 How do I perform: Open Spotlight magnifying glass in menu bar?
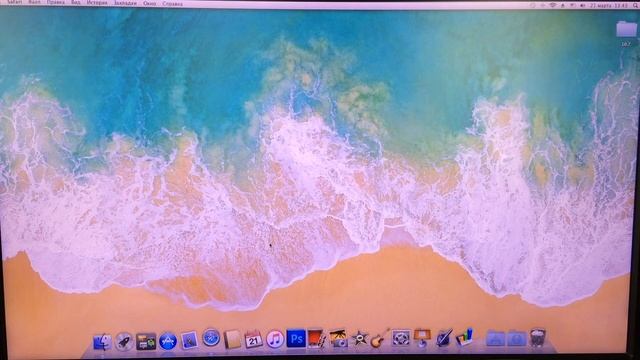point(635,5)
